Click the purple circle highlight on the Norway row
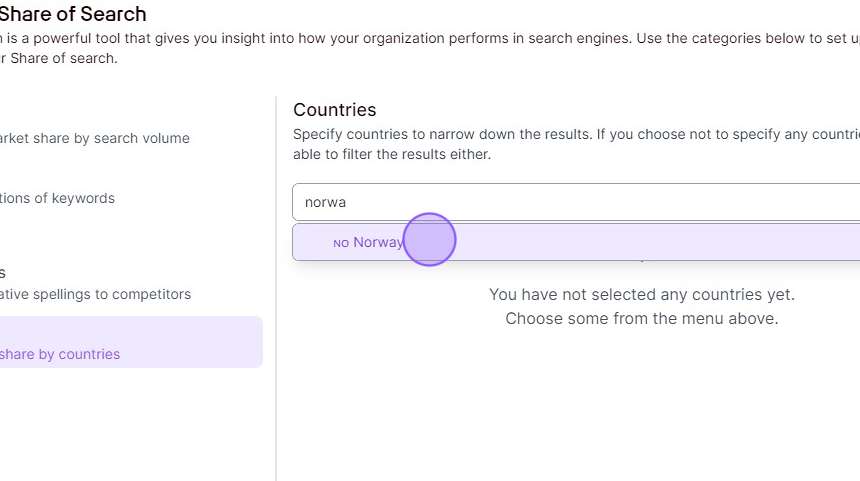The width and height of the screenshot is (860, 481). (x=429, y=240)
